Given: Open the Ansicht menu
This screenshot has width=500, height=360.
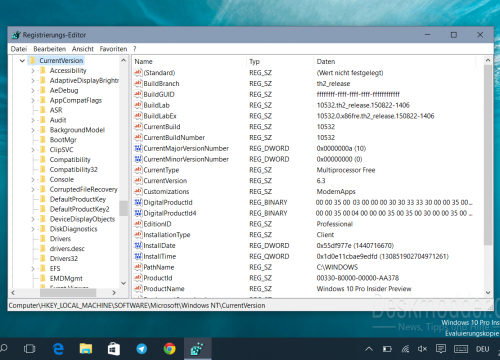Looking at the screenshot, I should [x=83, y=49].
